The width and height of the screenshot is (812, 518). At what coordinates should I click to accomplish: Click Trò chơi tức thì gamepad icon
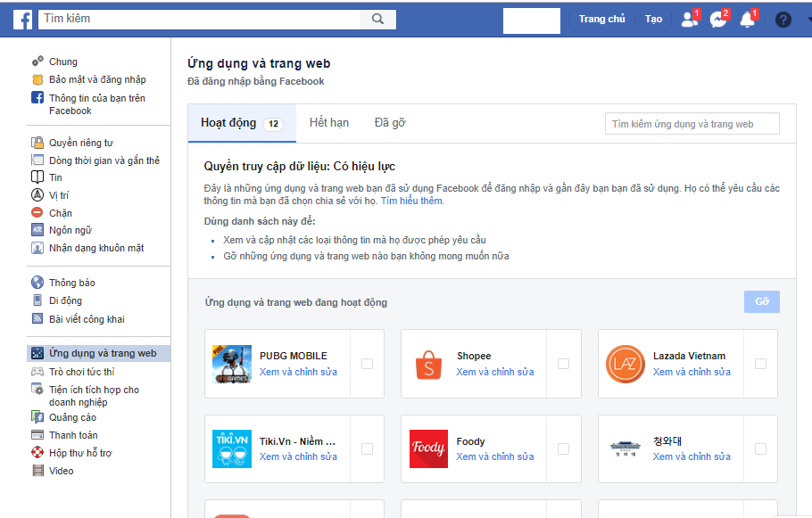pos(37,372)
